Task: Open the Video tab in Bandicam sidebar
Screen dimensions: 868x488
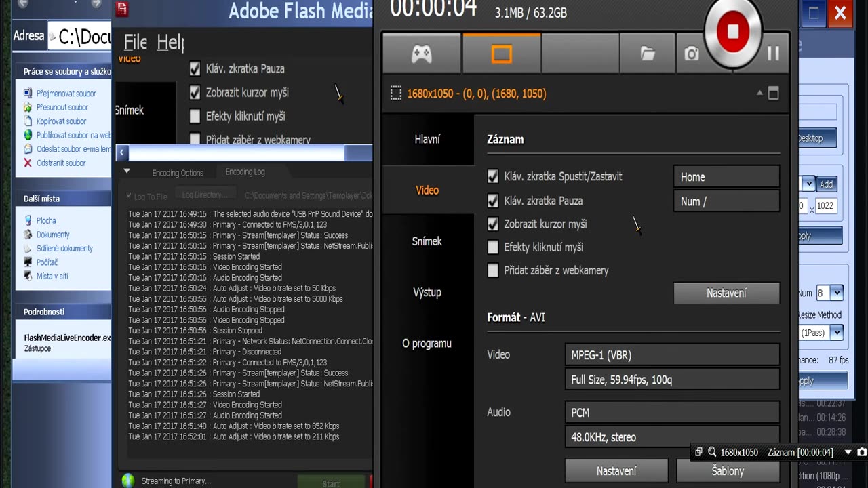Action: [x=427, y=190]
